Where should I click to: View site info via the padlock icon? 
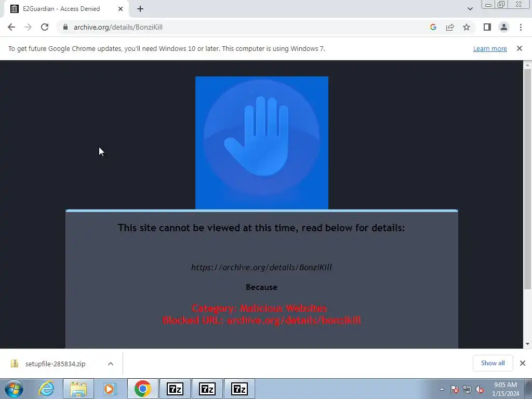point(65,27)
